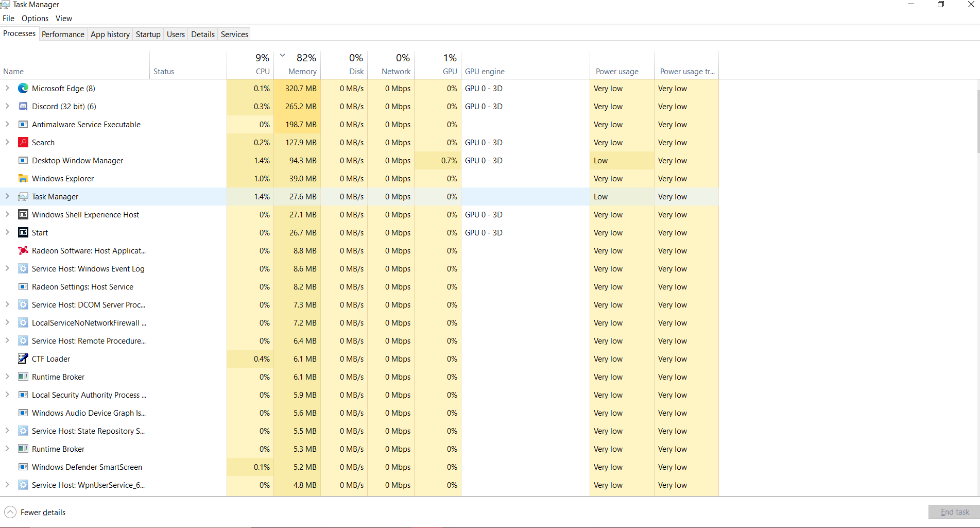
Task: Click the red Search process icon
Action: 23,143
